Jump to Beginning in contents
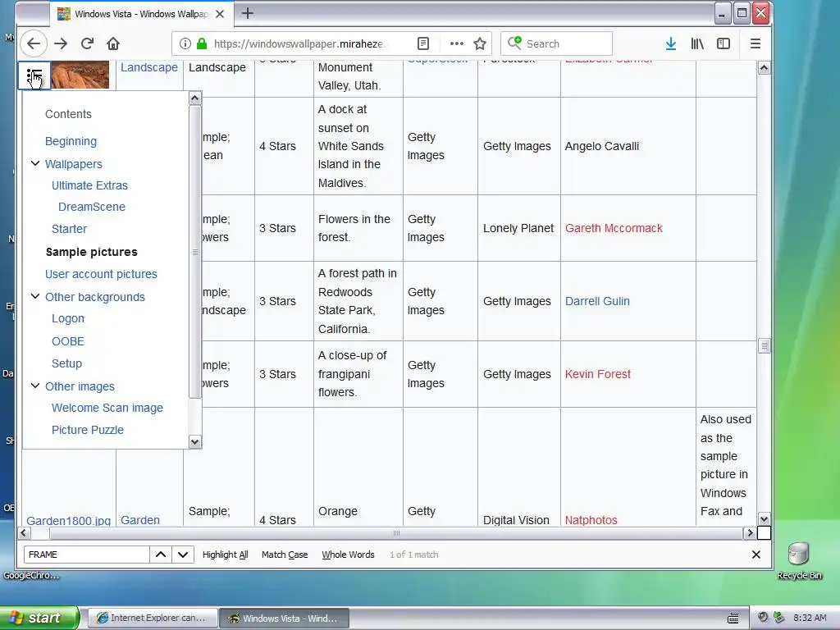Screen dimensions: 840x630 coord(71,141)
